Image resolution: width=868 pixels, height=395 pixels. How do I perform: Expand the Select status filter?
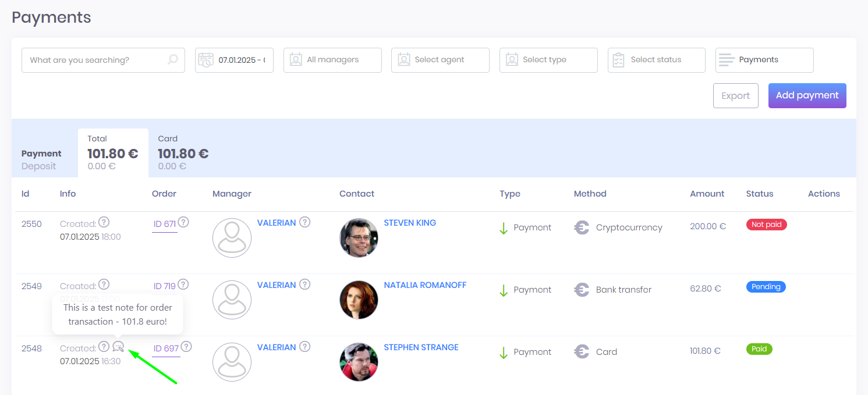point(656,60)
